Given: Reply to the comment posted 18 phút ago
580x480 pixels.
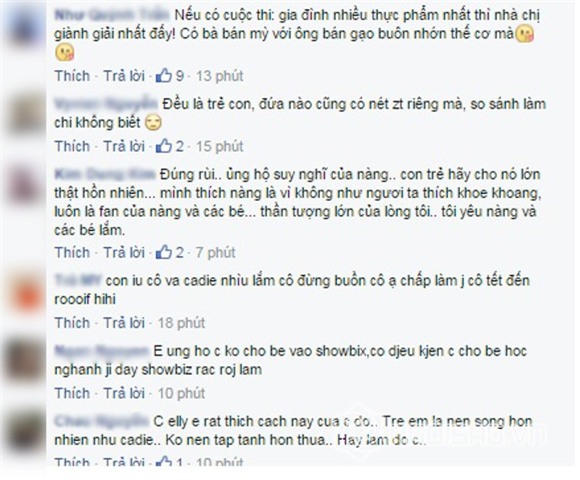Looking at the screenshot, I should 124,323.
